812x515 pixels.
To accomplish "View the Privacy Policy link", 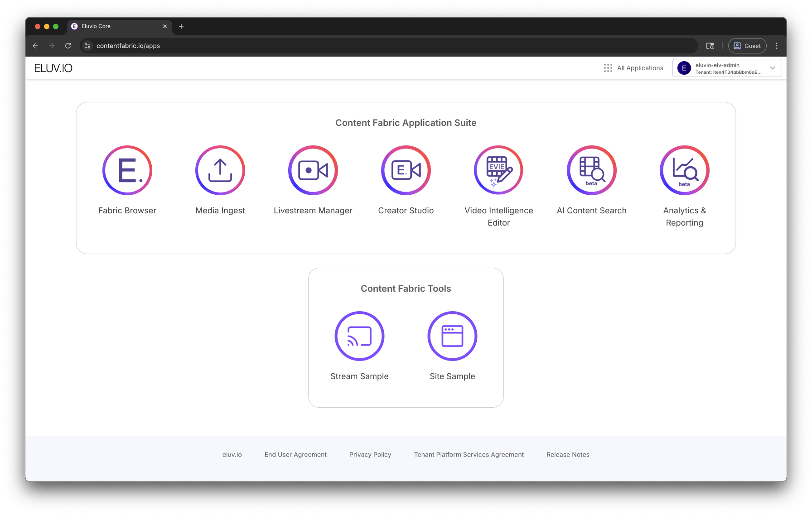I will 370,455.
